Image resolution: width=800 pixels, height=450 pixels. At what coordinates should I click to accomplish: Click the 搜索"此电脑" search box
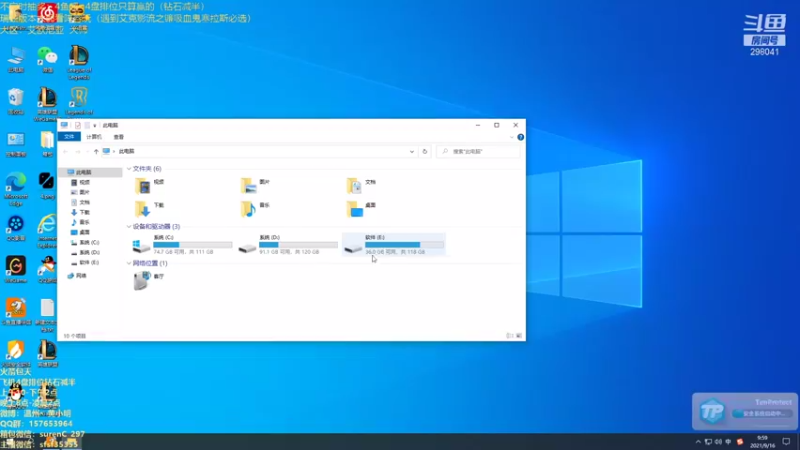pyautogui.click(x=478, y=152)
